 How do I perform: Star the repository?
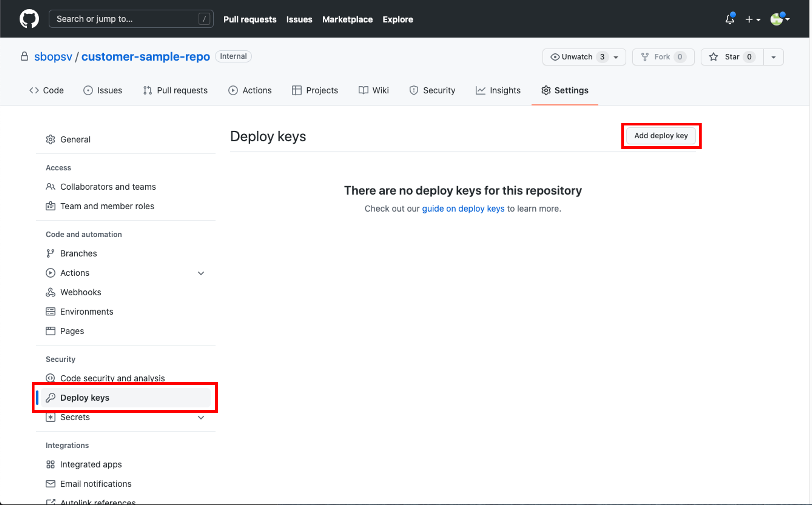tap(732, 57)
